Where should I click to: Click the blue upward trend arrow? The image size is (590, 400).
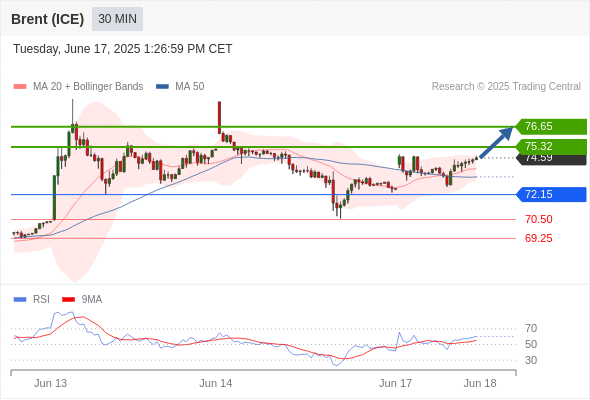(x=496, y=143)
